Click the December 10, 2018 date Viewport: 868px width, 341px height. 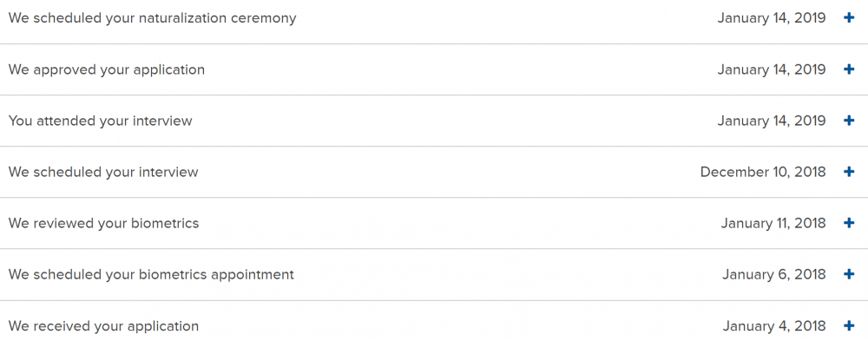point(763,172)
